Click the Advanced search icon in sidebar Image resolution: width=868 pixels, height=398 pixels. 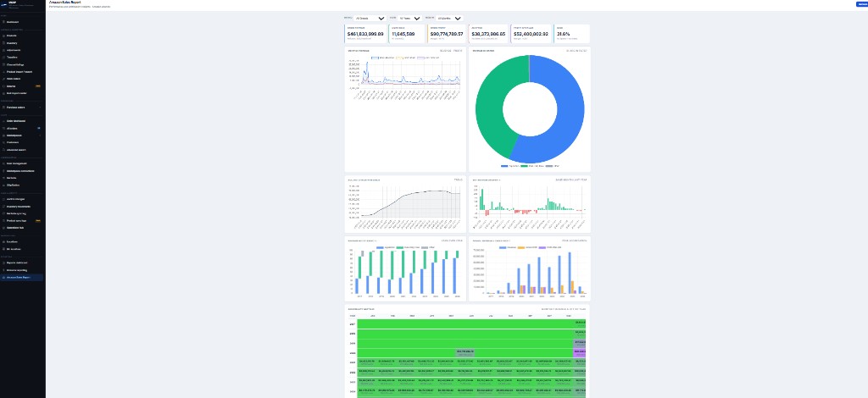[3, 149]
